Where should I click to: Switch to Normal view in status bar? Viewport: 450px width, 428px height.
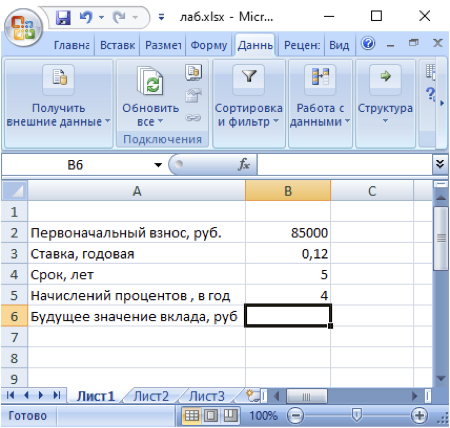[192, 415]
